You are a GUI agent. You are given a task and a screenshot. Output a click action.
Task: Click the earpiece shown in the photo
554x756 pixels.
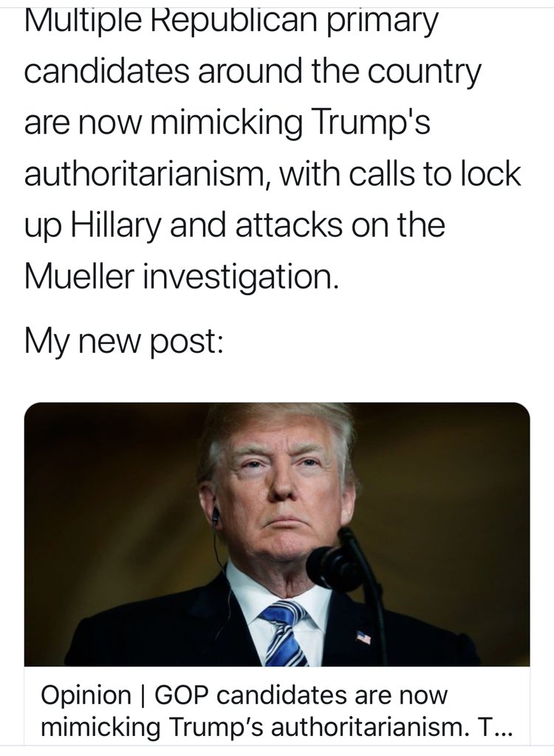click(216, 515)
